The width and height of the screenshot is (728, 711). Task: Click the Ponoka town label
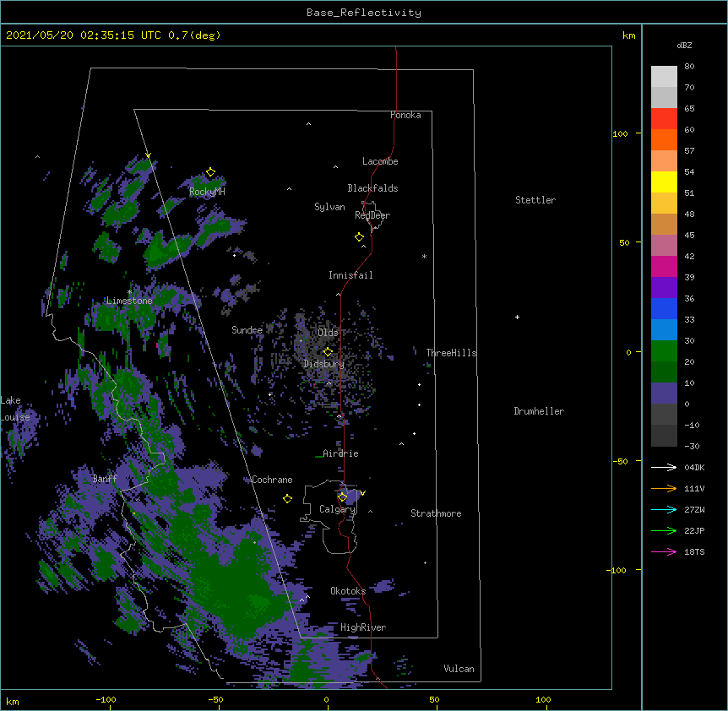tap(405, 115)
